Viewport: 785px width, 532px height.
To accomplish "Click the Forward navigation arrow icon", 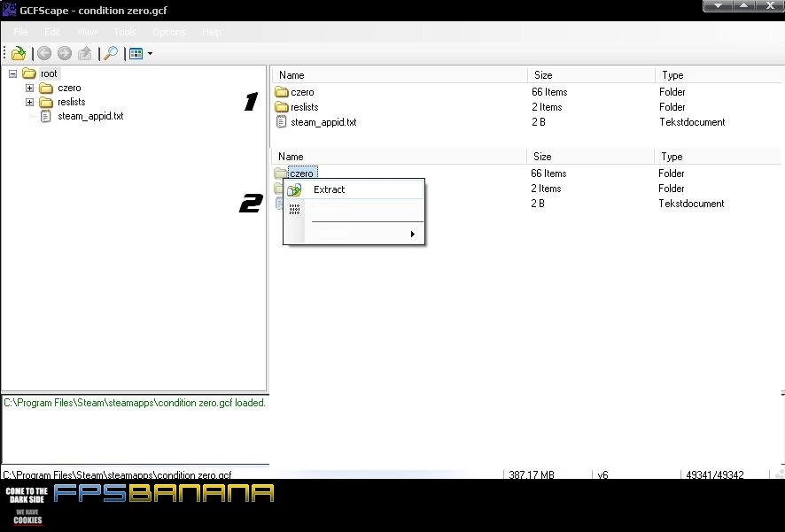I will point(64,53).
